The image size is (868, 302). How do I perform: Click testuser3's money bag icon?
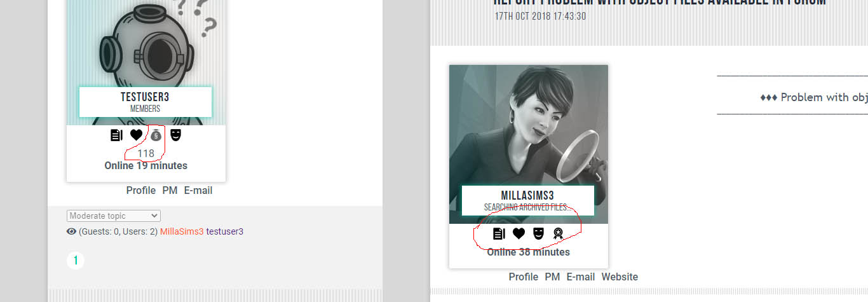(156, 135)
